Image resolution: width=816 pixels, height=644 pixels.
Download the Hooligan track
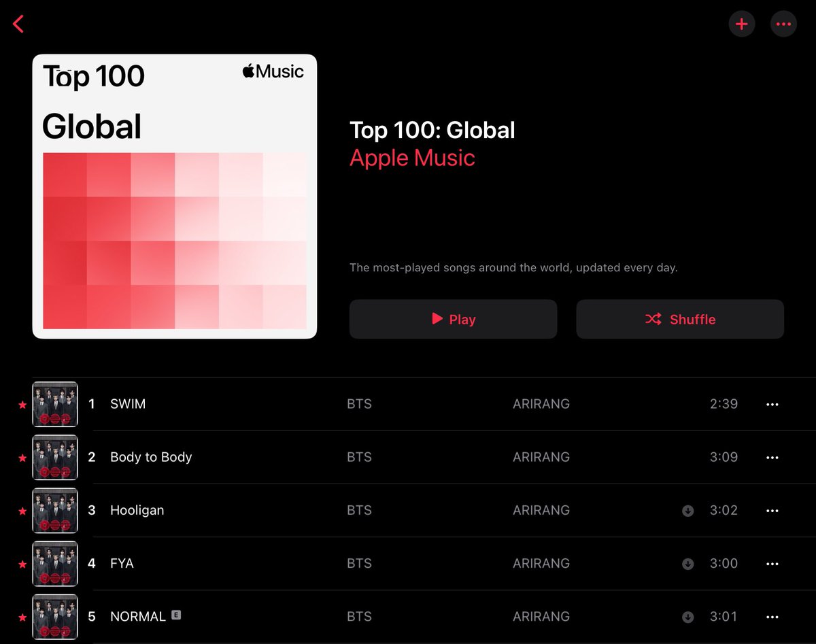tap(687, 511)
